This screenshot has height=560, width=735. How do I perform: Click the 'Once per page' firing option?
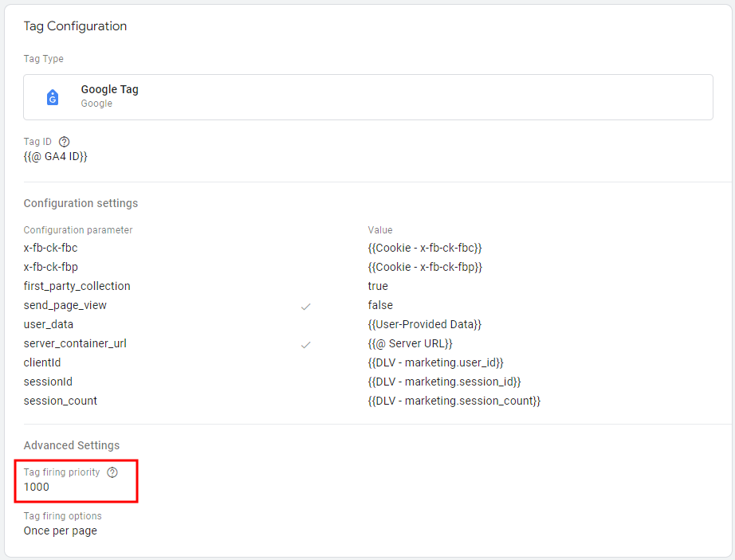pyautogui.click(x=61, y=531)
